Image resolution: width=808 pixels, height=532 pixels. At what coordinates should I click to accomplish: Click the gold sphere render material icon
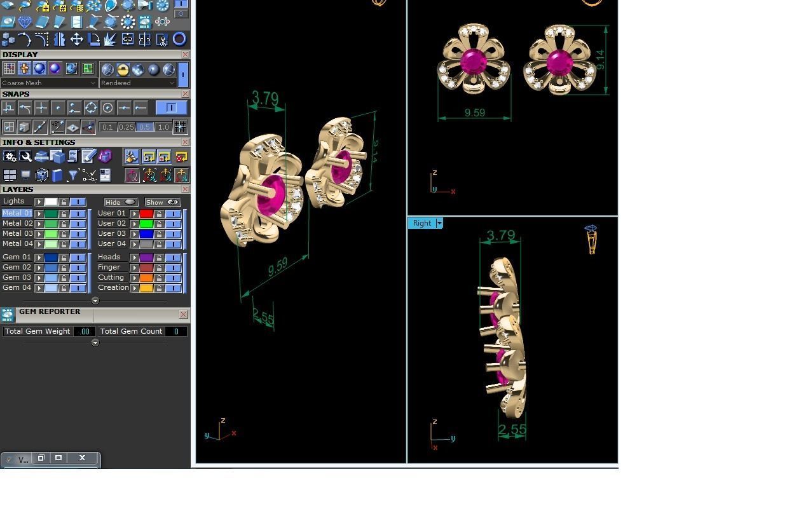[x=123, y=69]
